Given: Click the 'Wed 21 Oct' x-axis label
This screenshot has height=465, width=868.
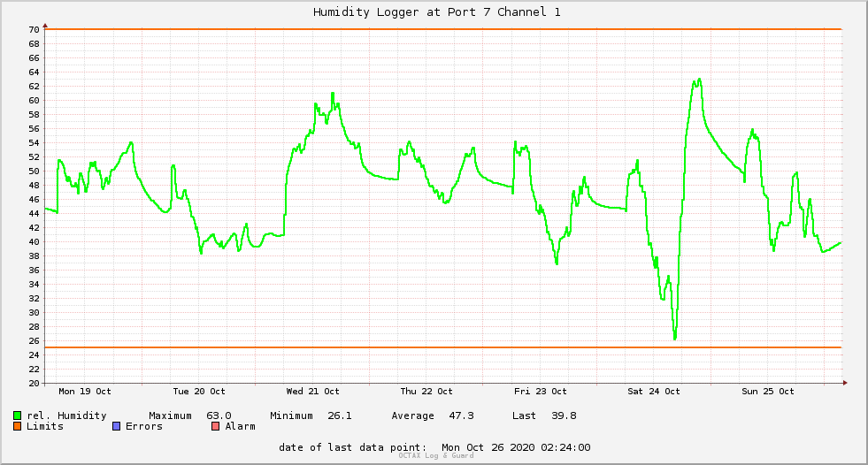Looking at the screenshot, I should [x=312, y=391].
